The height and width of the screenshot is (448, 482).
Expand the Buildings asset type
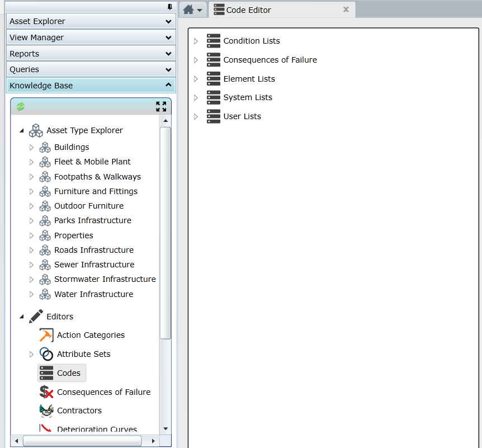31,148
